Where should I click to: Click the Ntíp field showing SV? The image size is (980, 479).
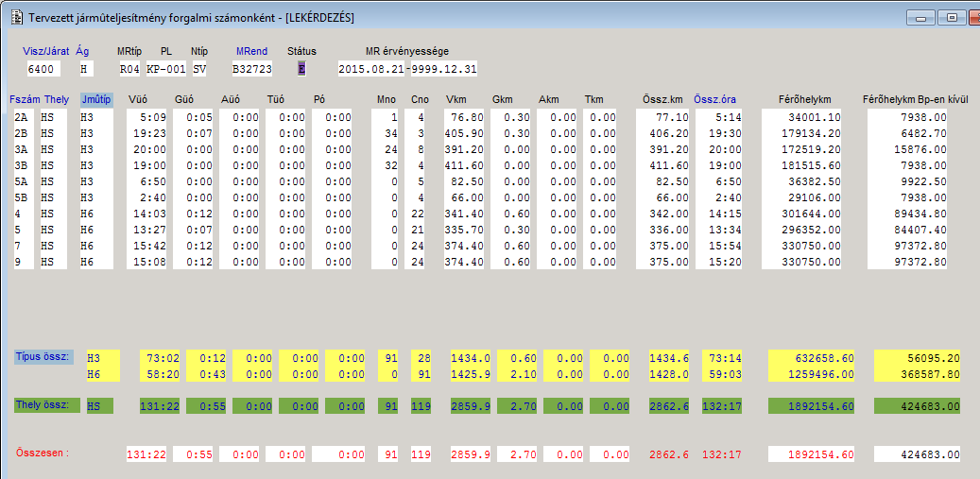[200, 69]
